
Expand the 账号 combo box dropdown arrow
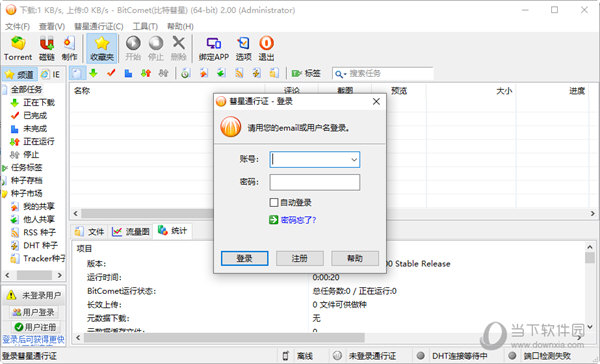click(x=354, y=160)
